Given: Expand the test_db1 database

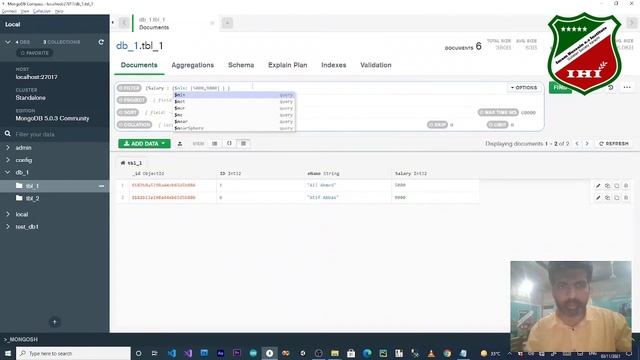Looking at the screenshot, I should 8,227.
